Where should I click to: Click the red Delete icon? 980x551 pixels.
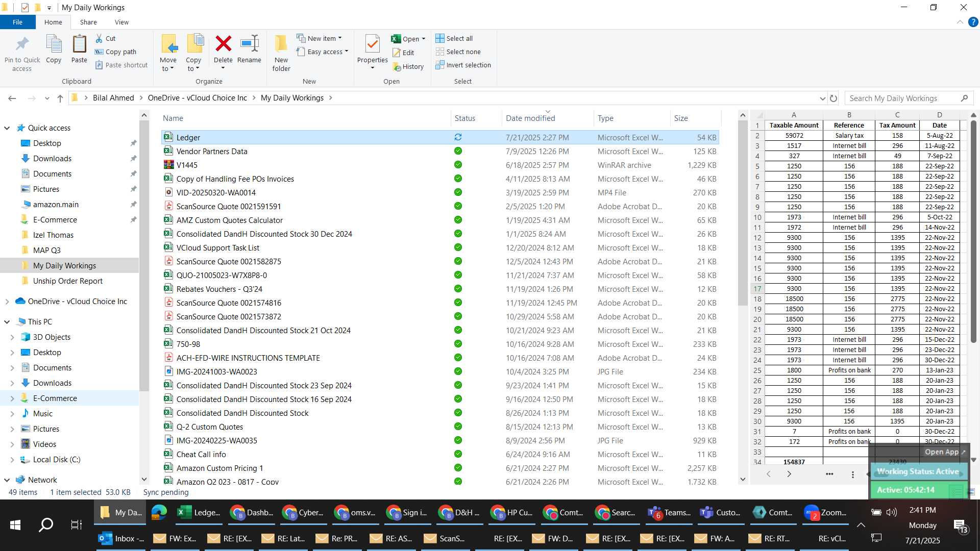223,44
